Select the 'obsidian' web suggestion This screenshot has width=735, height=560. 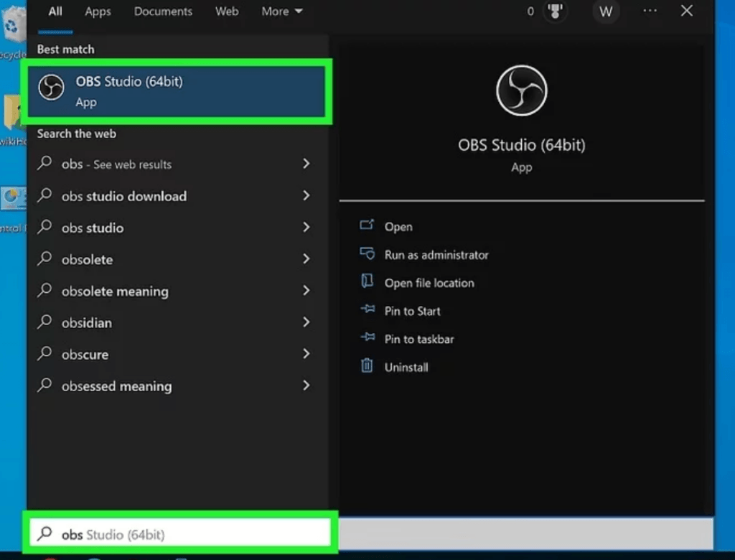pos(177,322)
